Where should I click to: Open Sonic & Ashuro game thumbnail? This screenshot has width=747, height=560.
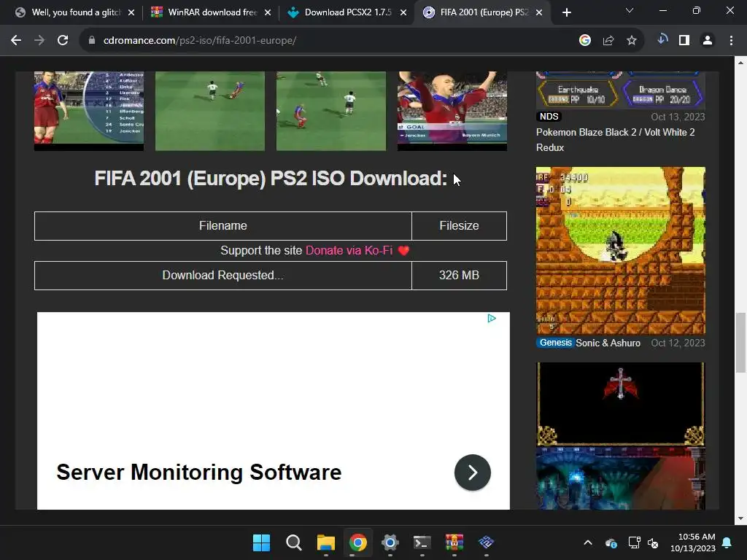(x=620, y=251)
